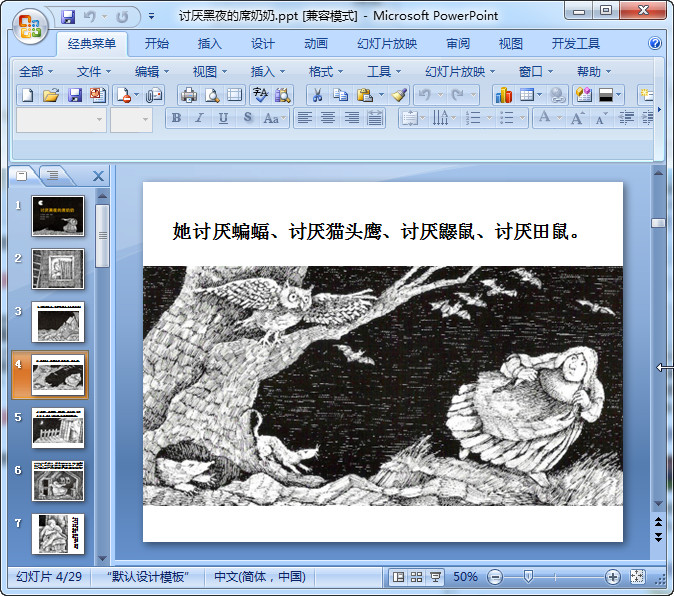The image size is (674, 596).
Task: Insert a table icon
Action: [x=527, y=95]
